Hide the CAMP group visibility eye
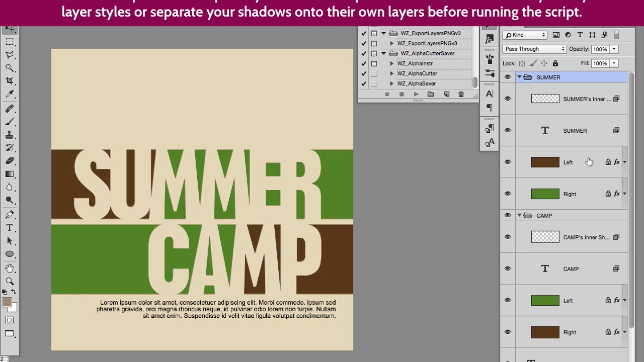644x362 pixels. [508, 216]
